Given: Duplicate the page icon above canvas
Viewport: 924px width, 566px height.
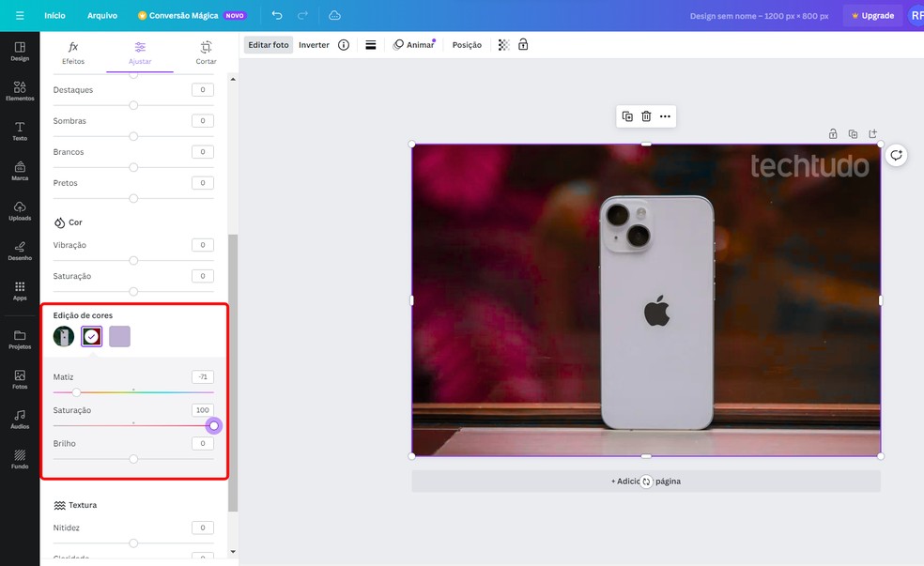Looking at the screenshot, I should coord(853,133).
